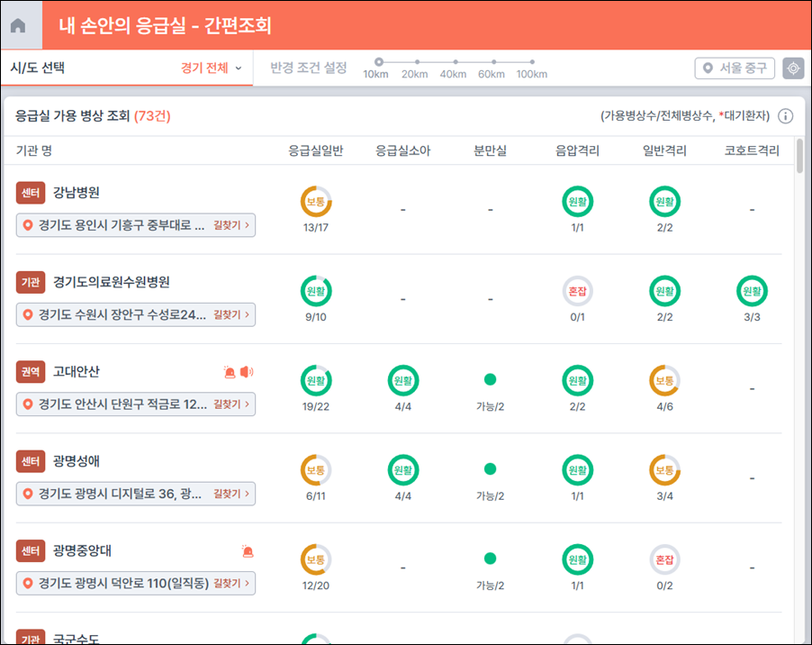Click 고대안산 일반격리 보통 gauge 4/6
The height and width of the screenshot is (645, 812).
click(x=665, y=381)
